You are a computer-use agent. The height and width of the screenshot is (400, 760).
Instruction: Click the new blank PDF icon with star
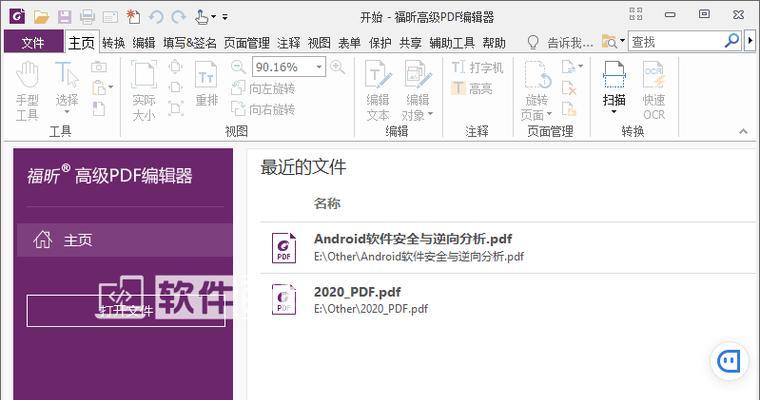point(133,17)
